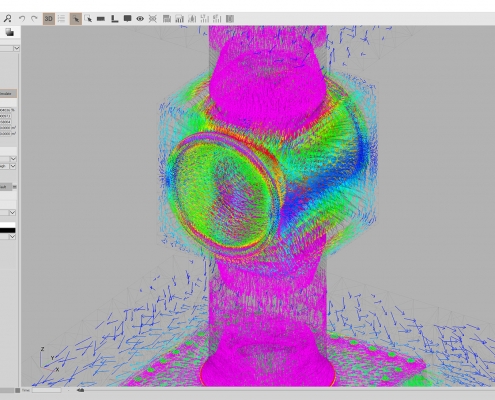The width and height of the screenshot is (495, 400).
Task: Click the second bar chart results icon
Action: point(179,19)
